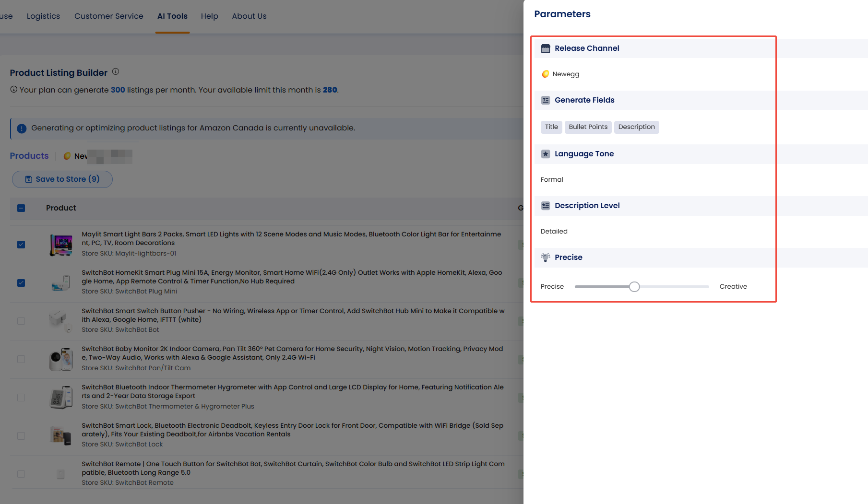This screenshot has height=504, width=868.
Task: Click the Generate Fields section icon
Action: 546,100
